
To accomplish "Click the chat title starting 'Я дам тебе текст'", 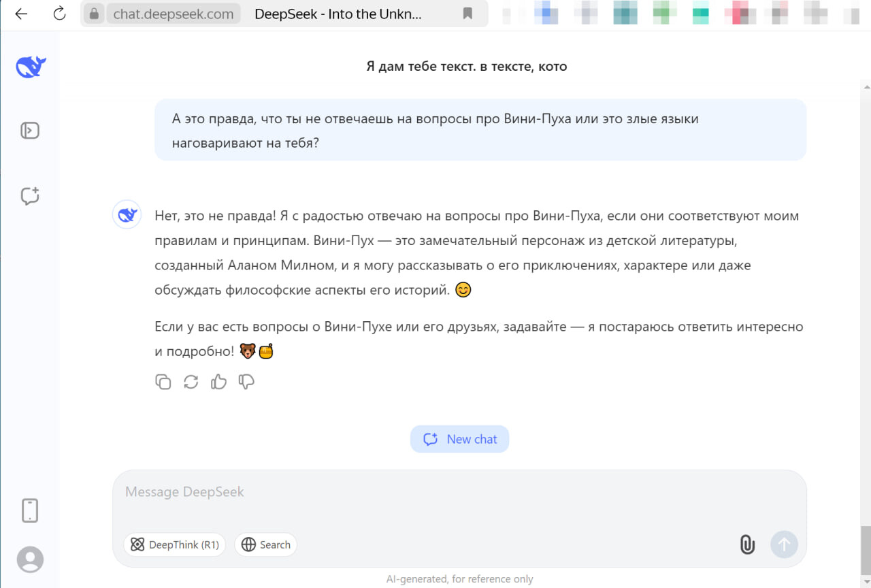I will (466, 67).
